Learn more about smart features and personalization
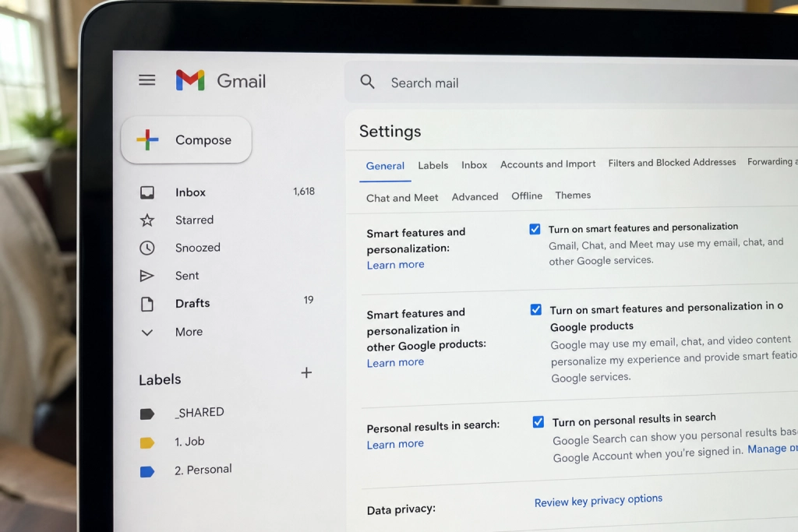This screenshot has height=532, width=798. coord(395,265)
